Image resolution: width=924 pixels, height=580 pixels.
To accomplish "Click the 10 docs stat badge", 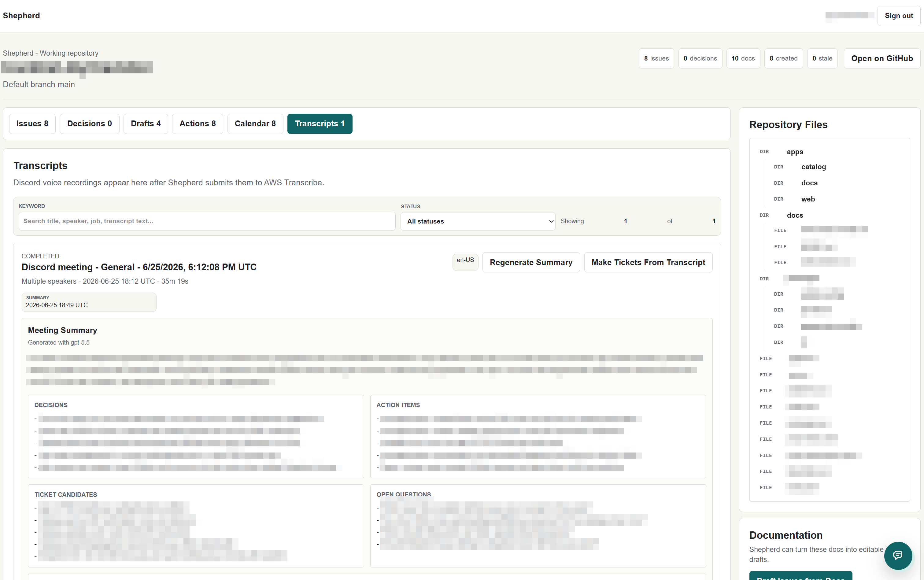I will (743, 58).
